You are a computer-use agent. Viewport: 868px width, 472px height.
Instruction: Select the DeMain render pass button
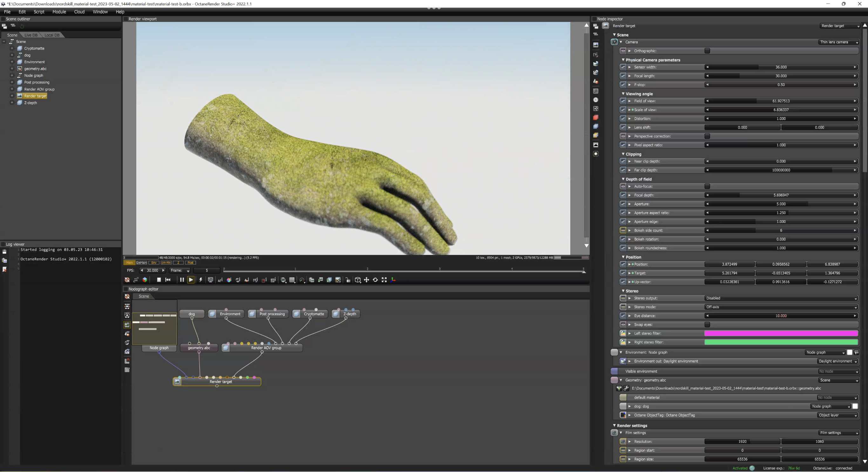click(141, 263)
